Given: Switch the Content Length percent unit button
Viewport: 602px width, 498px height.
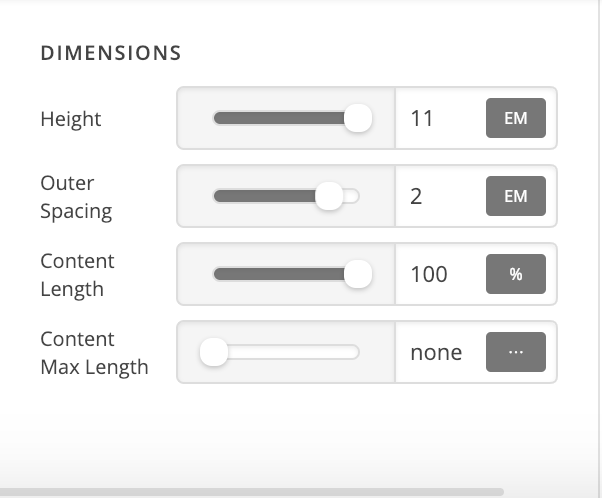Looking at the screenshot, I should click(515, 274).
